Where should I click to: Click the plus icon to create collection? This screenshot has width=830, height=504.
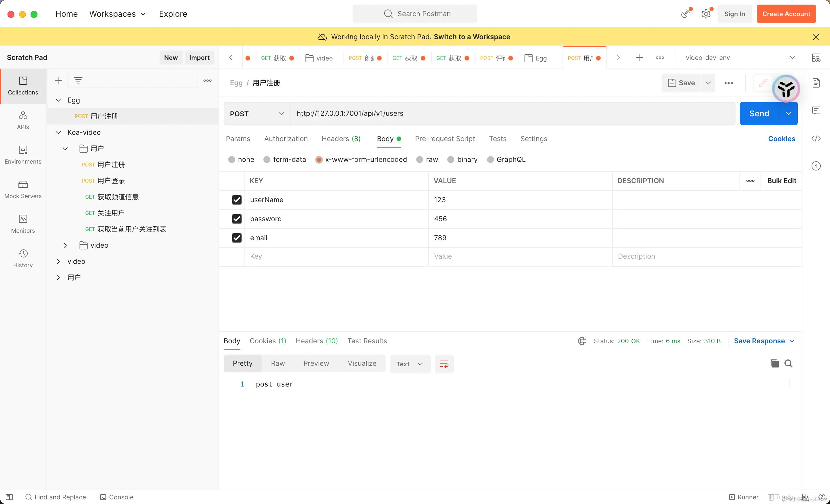(58, 80)
